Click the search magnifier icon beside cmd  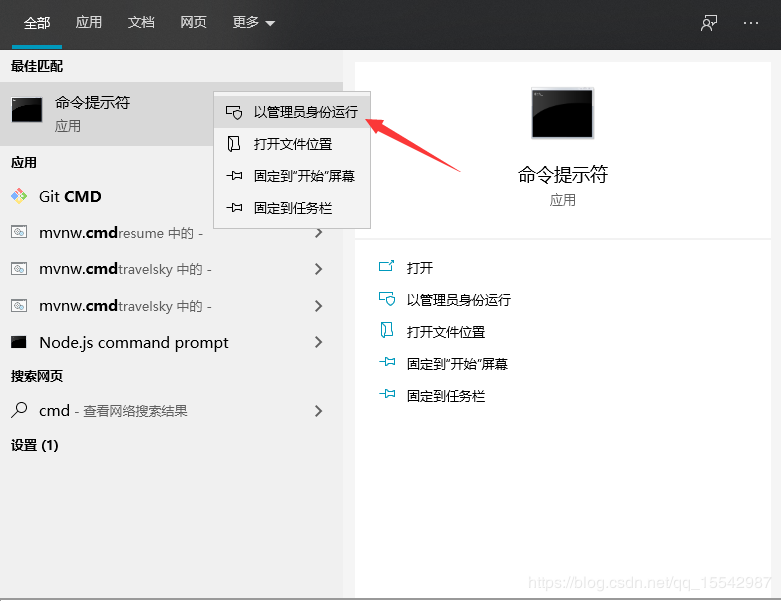pyautogui.click(x=19, y=410)
